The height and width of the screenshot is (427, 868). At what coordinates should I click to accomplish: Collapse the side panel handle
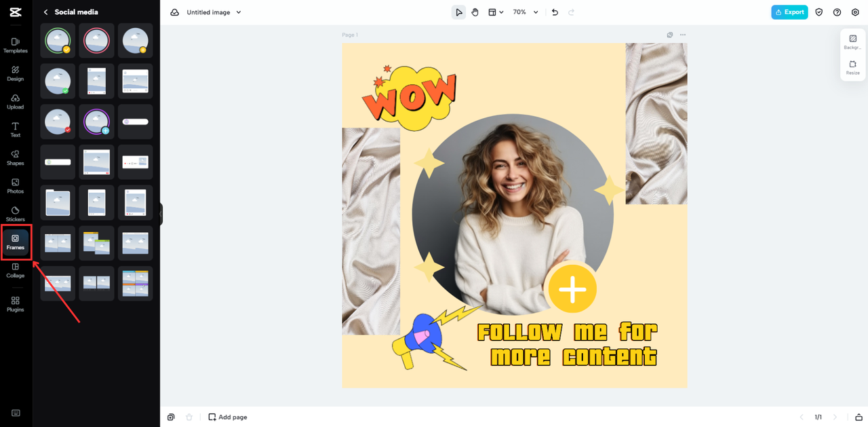pyautogui.click(x=161, y=214)
